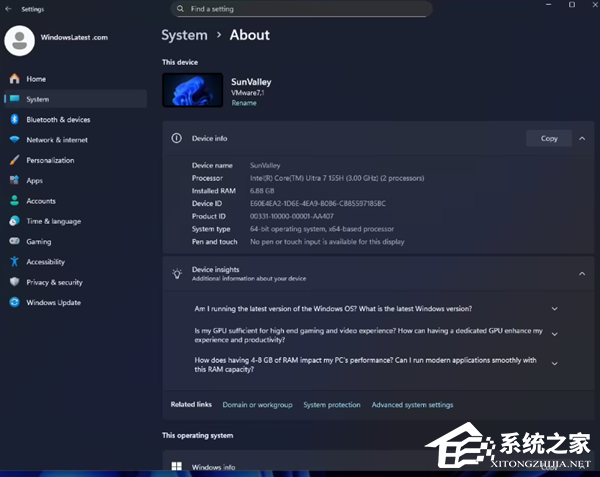
Task: Click the Personalization paintbrush icon
Action: 15,160
